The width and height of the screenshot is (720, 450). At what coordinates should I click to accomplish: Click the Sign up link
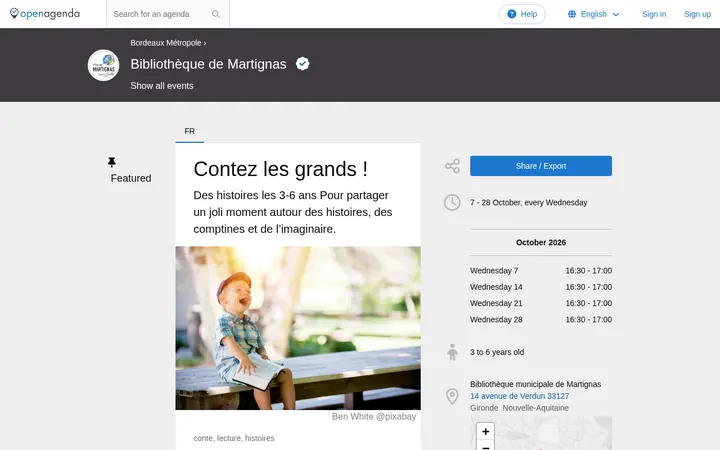[697, 14]
